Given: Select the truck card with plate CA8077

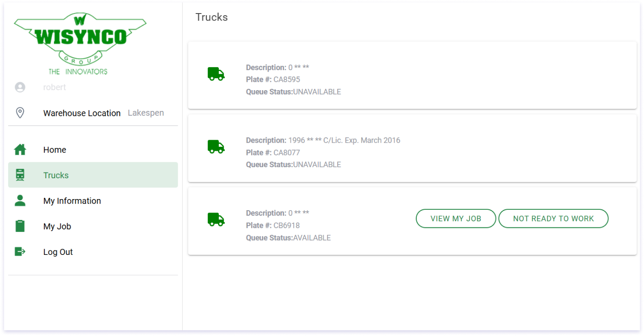Looking at the screenshot, I should click(x=412, y=148).
